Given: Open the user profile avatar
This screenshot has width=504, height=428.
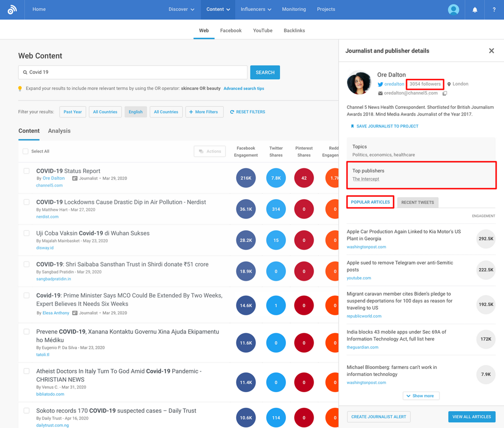Looking at the screenshot, I should 453,9.
